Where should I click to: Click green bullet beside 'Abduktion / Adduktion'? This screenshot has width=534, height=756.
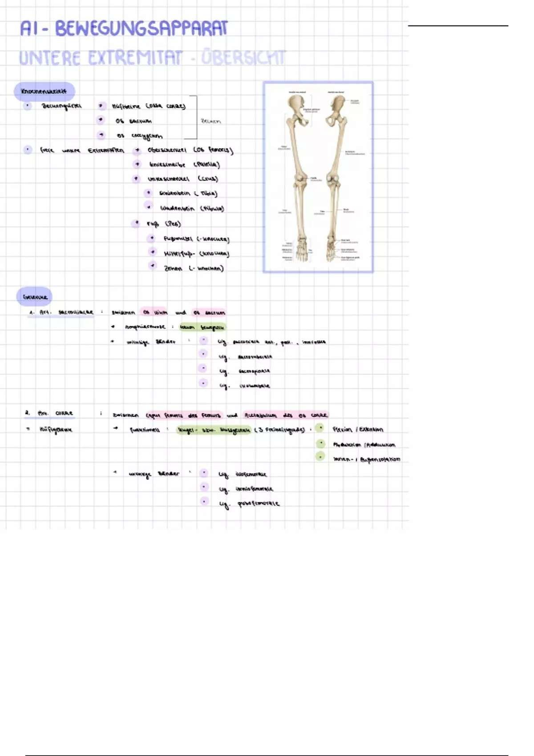(x=320, y=444)
